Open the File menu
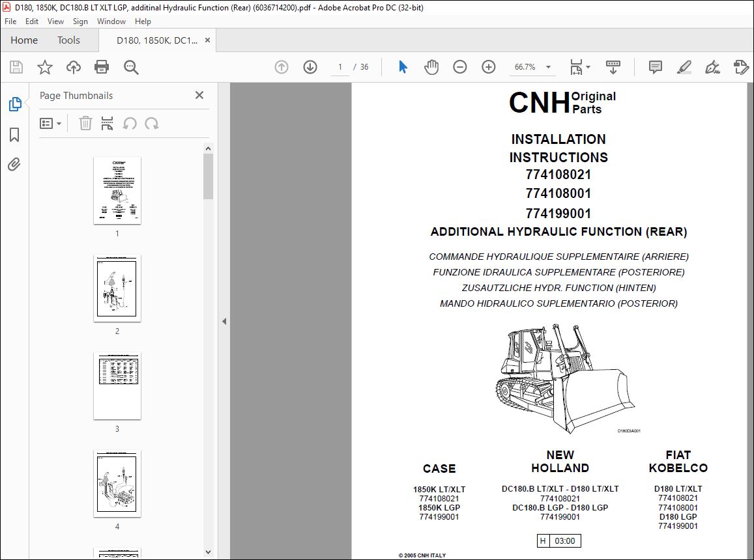The width and height of the screenshot is (754, 560). click(x=10, y=21)
